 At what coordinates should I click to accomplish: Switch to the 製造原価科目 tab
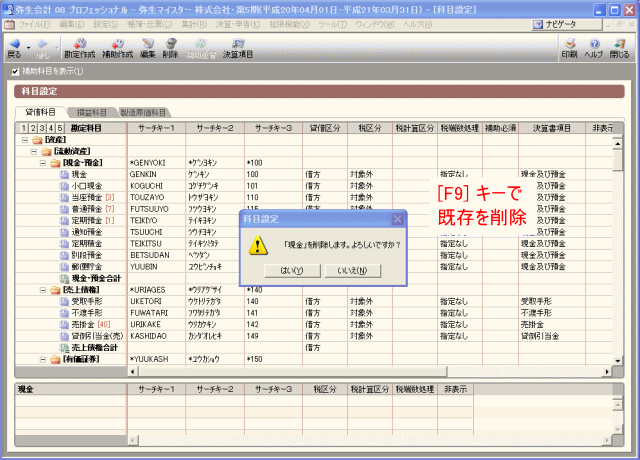(144, 112)
